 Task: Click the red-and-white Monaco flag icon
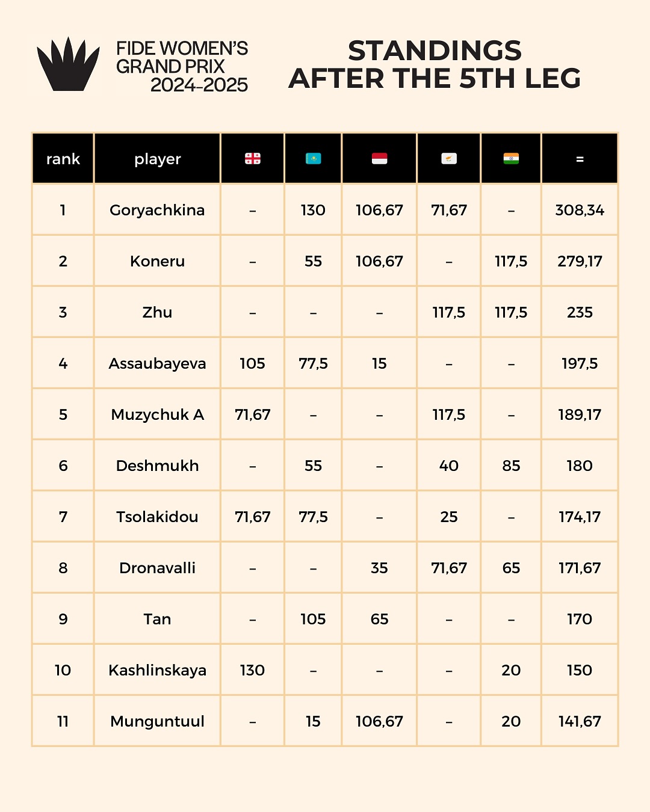point(379,159)
